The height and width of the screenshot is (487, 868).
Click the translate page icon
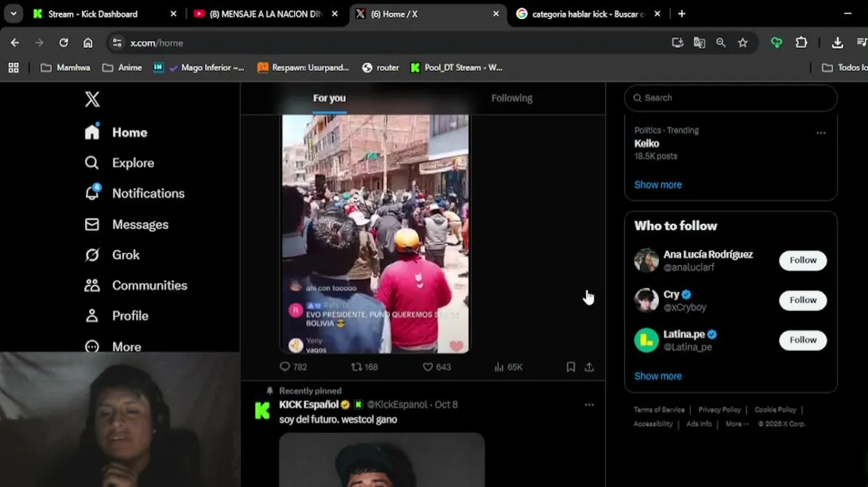coord(699,43)
